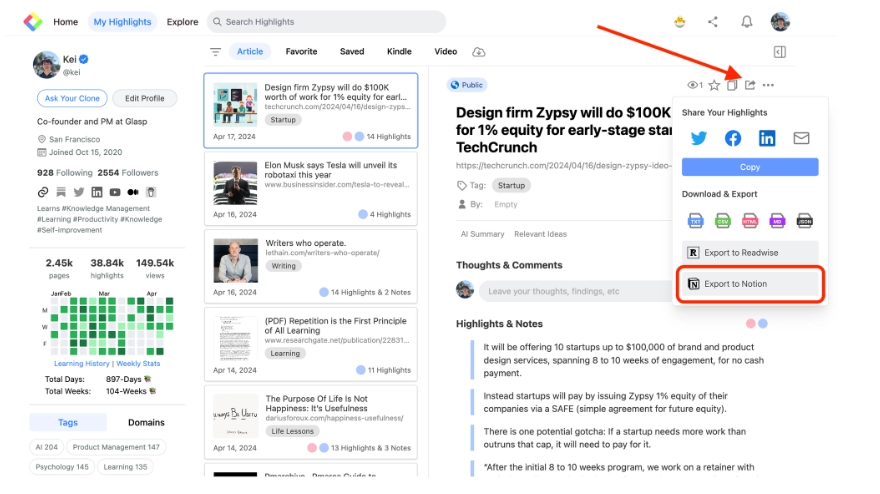The height and width of the screenshot is (494, 880).
Task: Open the Zypsy article thumbnail
Action: (x=235, y=104)
